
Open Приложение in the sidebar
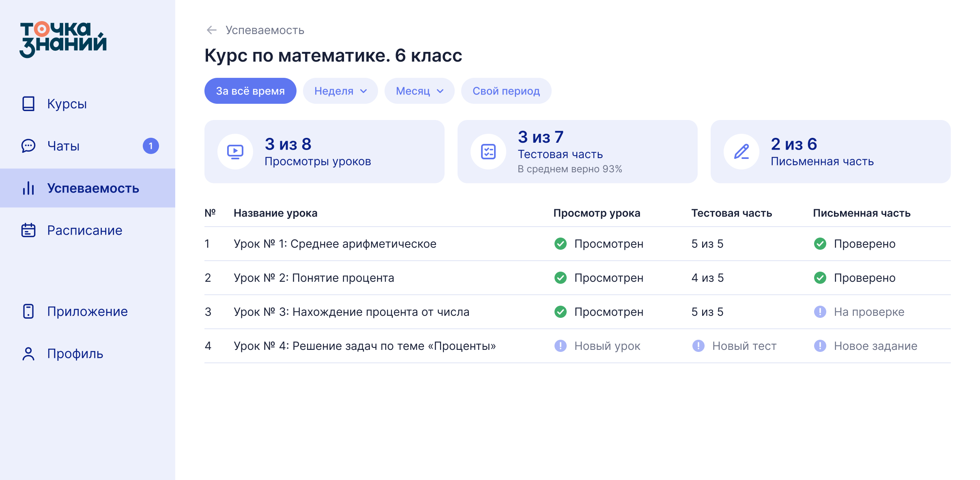[88, 311]
